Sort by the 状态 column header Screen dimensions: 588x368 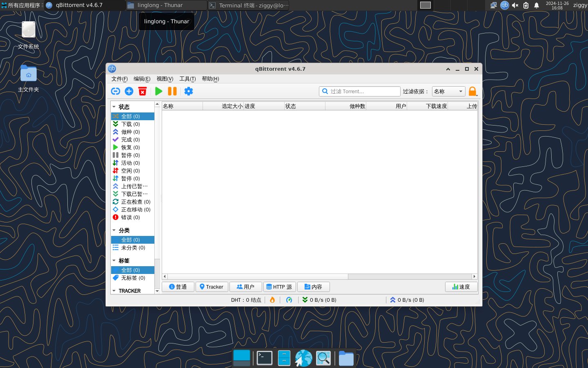[304, 106]
